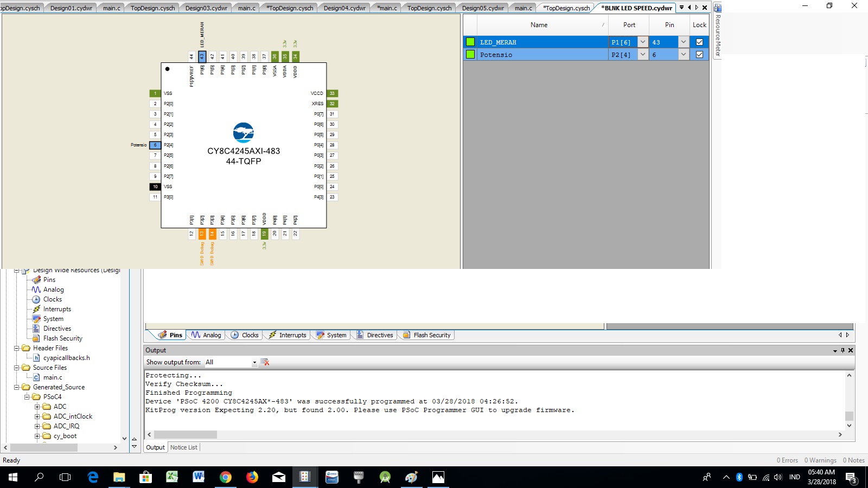Open the Port dropdown for LED_MERAH
The width and height of the screenshot is (868, 488).
tap(643, 42)
